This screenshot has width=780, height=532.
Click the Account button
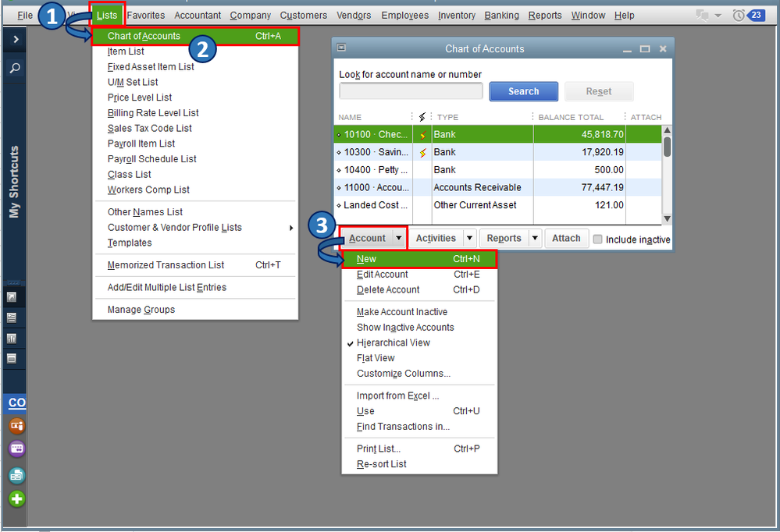coord(367,238)
